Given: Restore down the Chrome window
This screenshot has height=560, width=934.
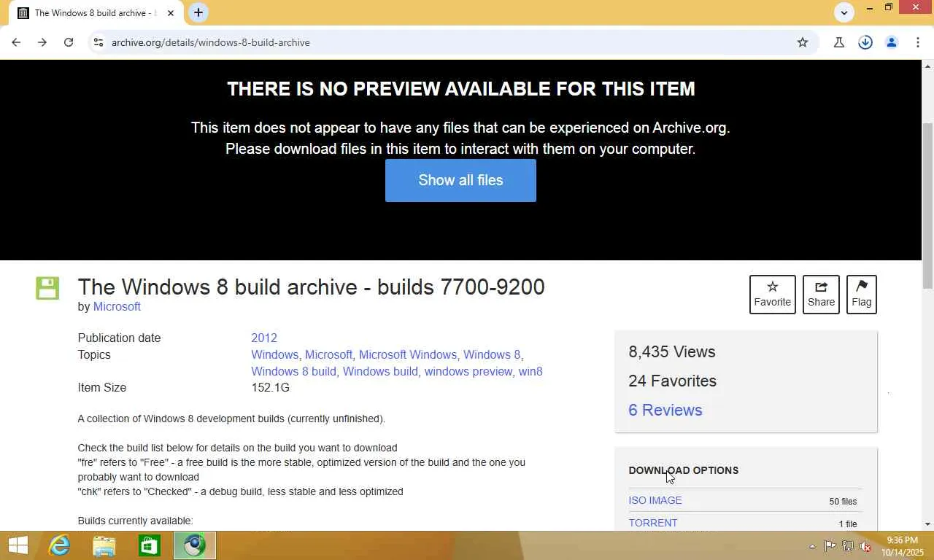Looking at the screenshot, I should (x=889, y=8).
